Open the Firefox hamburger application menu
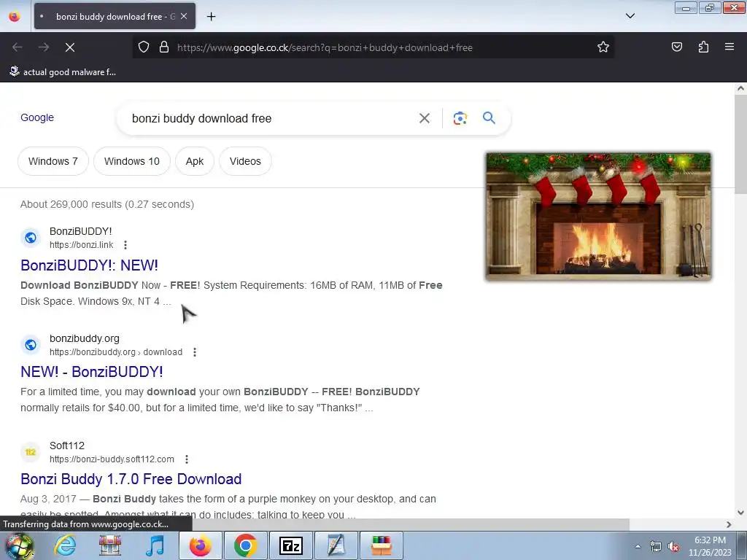 coord(729,47)
